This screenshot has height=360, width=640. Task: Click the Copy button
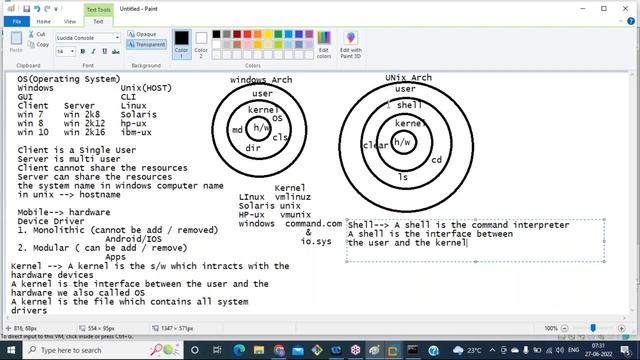click(39, 44)
